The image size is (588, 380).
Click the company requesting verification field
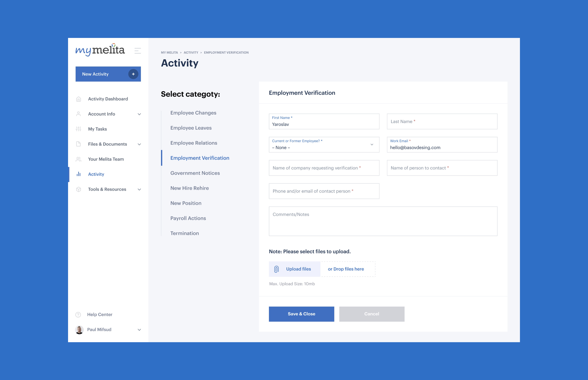324,168
